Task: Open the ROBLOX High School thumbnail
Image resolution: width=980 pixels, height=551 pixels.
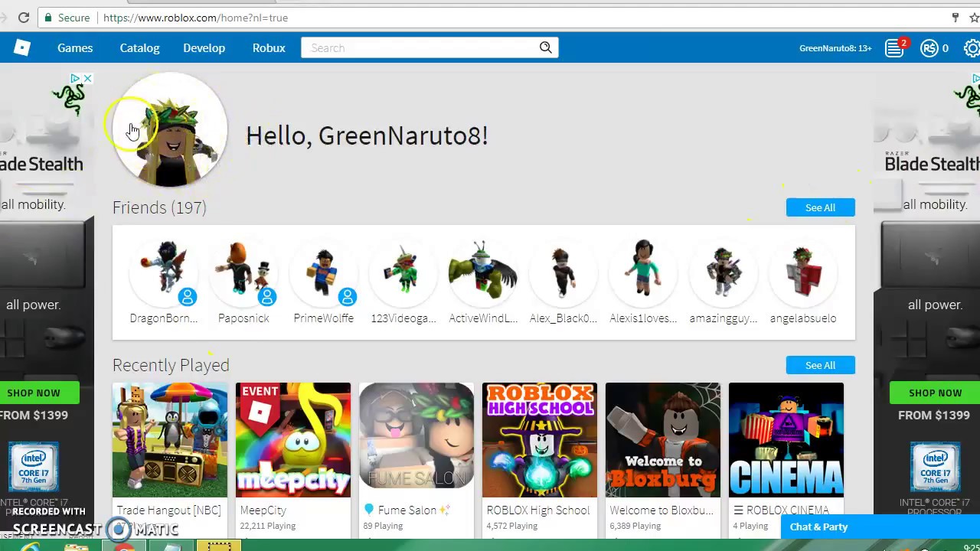Action: click(540, 440)
